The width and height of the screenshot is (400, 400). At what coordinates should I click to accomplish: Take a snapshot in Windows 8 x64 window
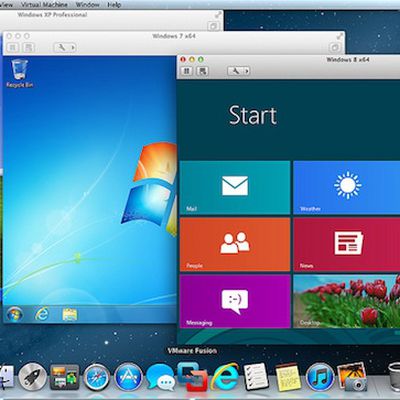coord(202,71)
